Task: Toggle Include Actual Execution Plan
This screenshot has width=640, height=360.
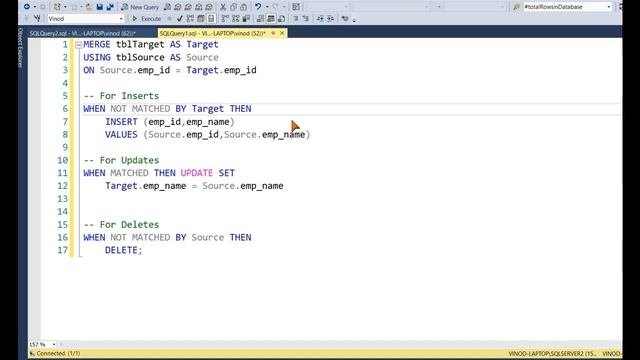Action: coord(225,19)
